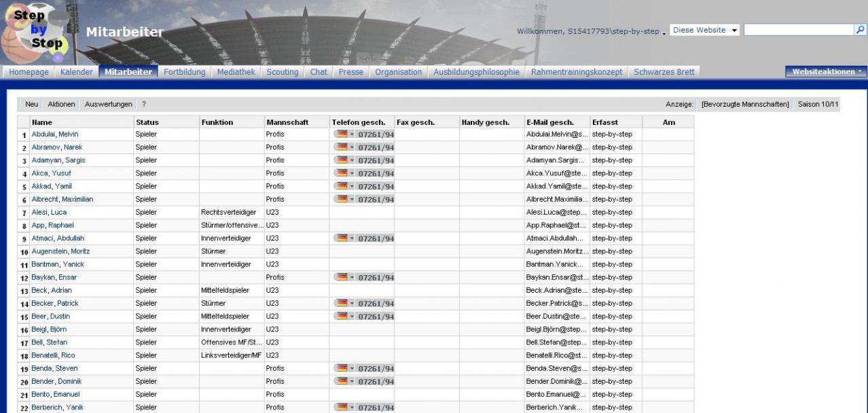Click the Rechtsverteidiger cell for Alesi
The image size is (868, 413).
pyautogui.click(x=229, y=213)
